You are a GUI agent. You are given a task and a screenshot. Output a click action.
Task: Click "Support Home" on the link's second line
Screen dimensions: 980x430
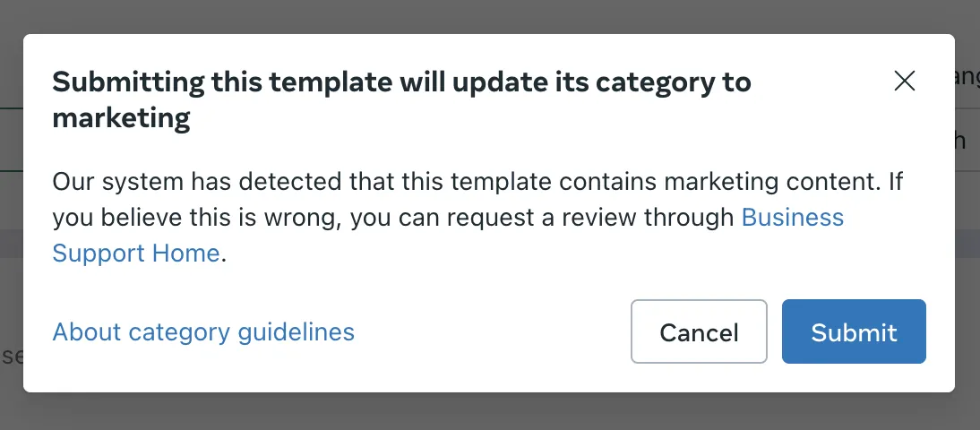click(x=135, y=254)
